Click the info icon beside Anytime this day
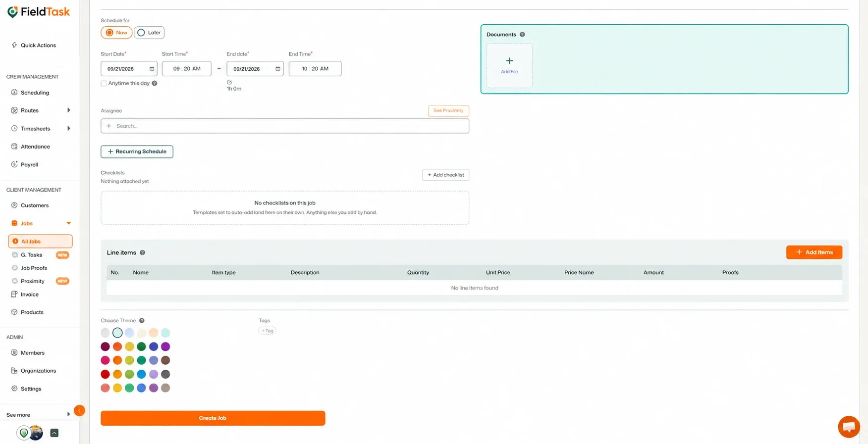Viewport: 868px width, 444px height. (x=155, y=83)
